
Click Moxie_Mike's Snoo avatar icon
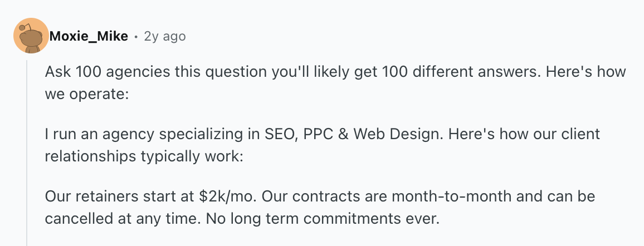coord(30,36)
